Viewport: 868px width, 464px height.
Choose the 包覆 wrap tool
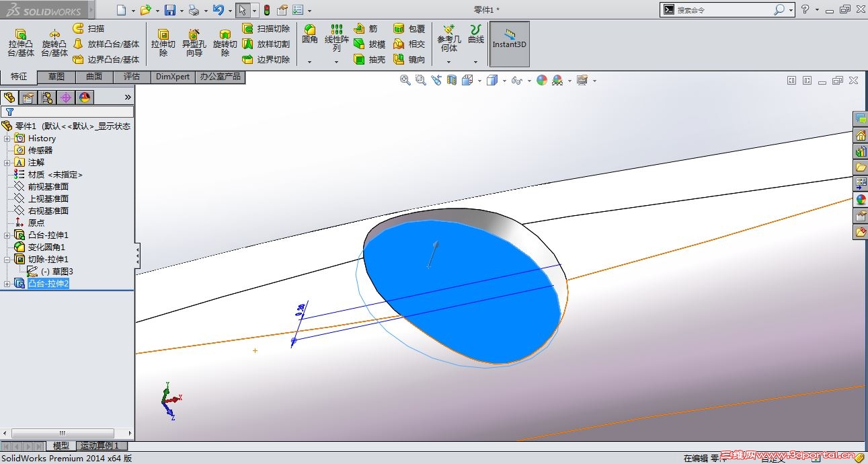click(409, 28)
